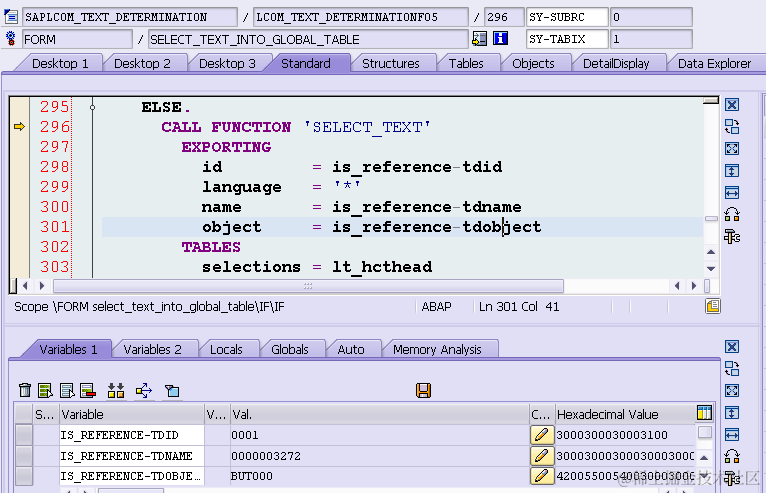This screenshot has width=766, height=493.
Task: Click the blue information icon in header
Action: [x=500, y=39]
